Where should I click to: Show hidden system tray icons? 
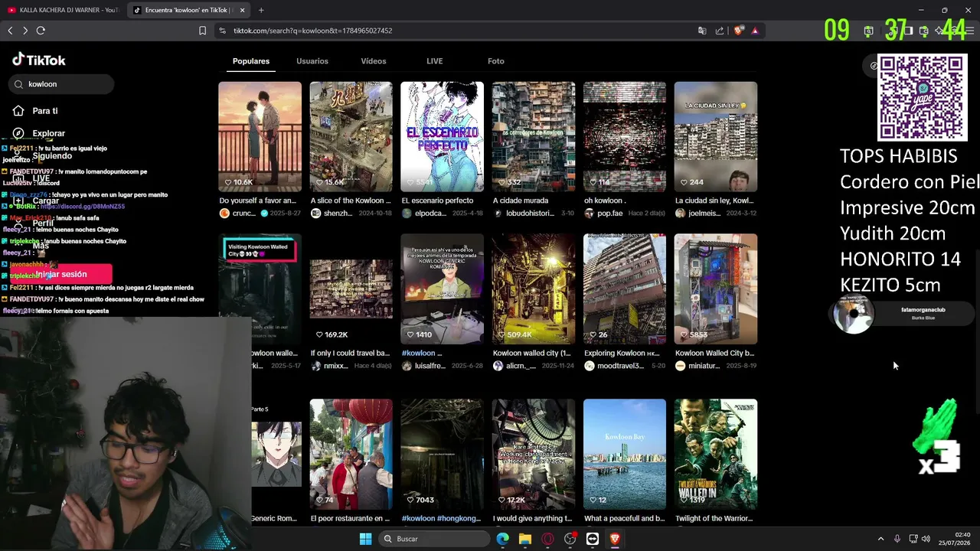(x=880, y=539)
